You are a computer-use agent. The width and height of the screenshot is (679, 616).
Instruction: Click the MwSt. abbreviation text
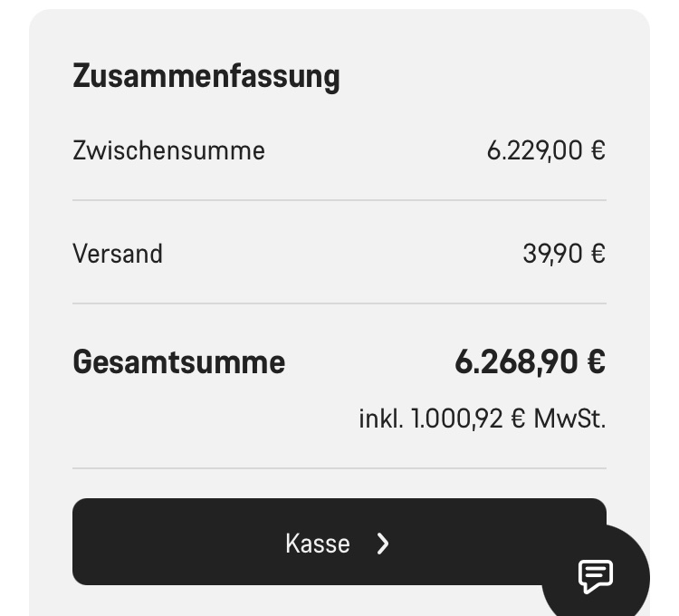(569, 419)
